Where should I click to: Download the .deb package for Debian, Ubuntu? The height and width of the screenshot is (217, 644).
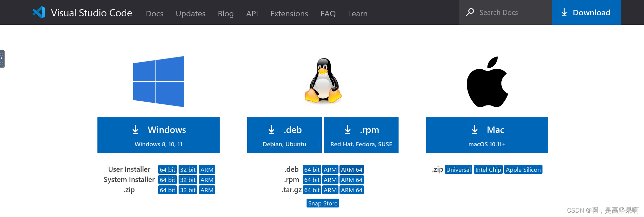tap(284, 135)
